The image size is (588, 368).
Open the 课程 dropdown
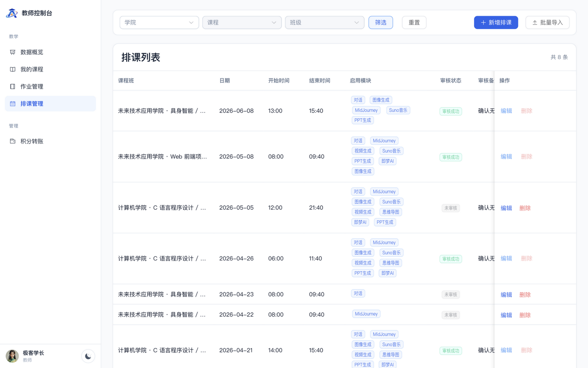click(242, 22)
